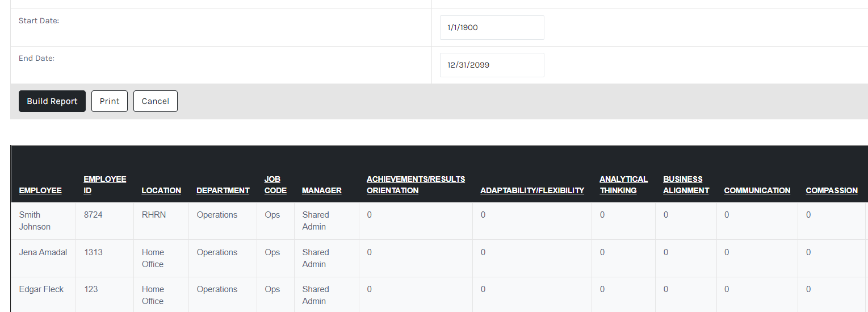Click the Build Report button
The image size is (868, 312).
click(52, 101)
